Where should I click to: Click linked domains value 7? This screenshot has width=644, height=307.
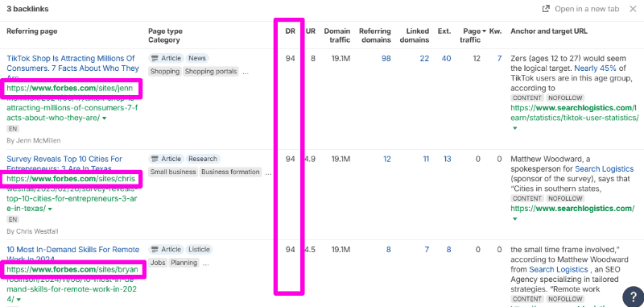point(427,250)
